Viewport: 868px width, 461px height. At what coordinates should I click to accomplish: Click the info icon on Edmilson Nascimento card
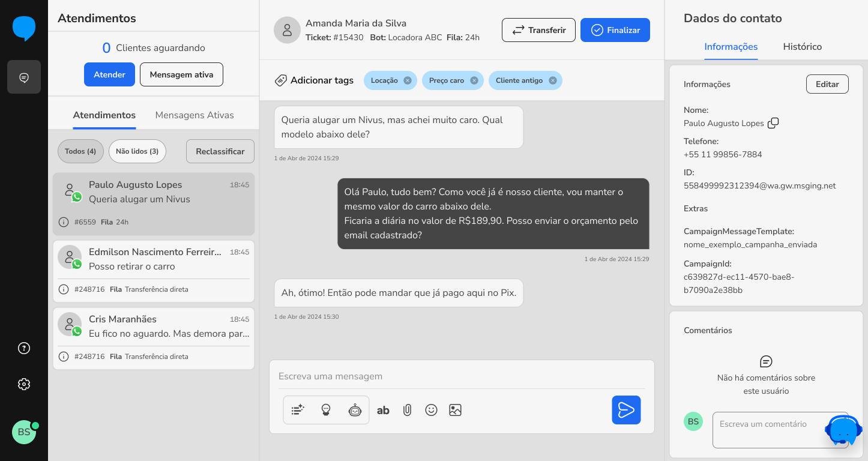[x=64, y=289]
